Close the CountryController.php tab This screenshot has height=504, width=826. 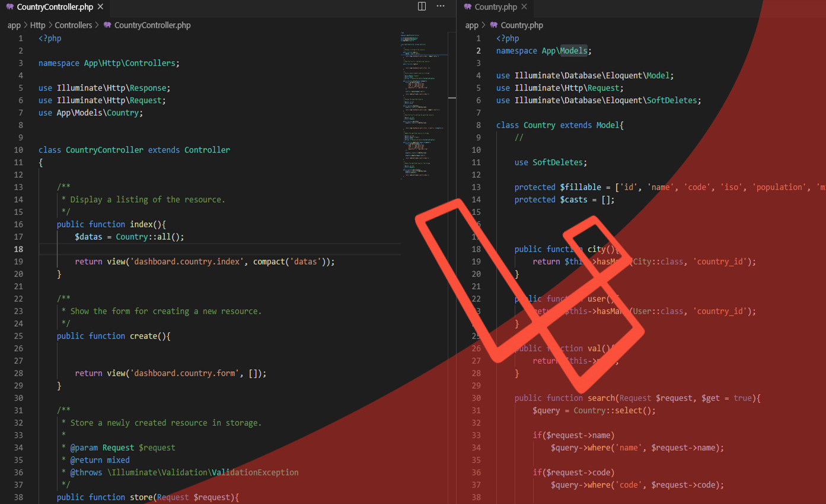(101, 7)
